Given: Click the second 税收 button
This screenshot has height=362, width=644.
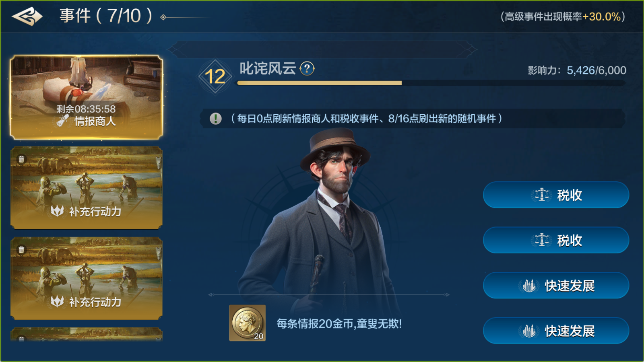Looking at the screenshot, I should point(556,240).
